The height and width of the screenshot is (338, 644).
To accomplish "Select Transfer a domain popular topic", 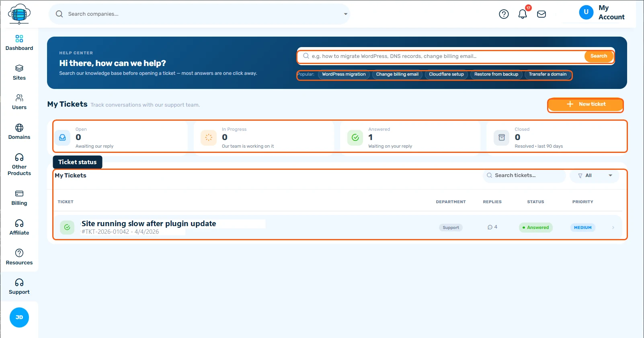I will 548,74.
